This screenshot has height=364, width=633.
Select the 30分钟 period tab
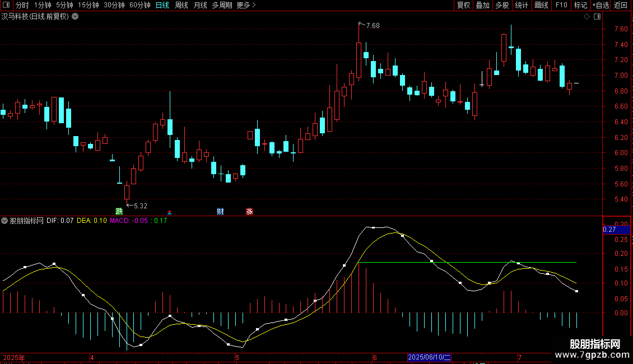114,5
